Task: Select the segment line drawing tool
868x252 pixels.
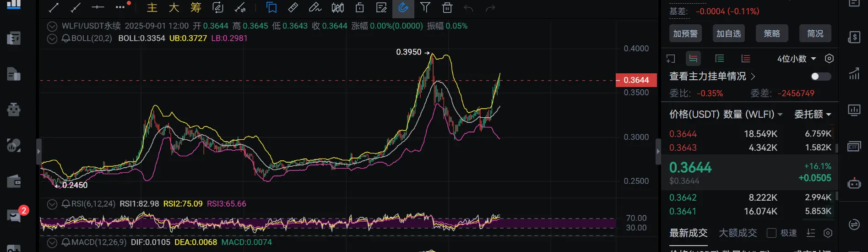Action: (76, 7)
